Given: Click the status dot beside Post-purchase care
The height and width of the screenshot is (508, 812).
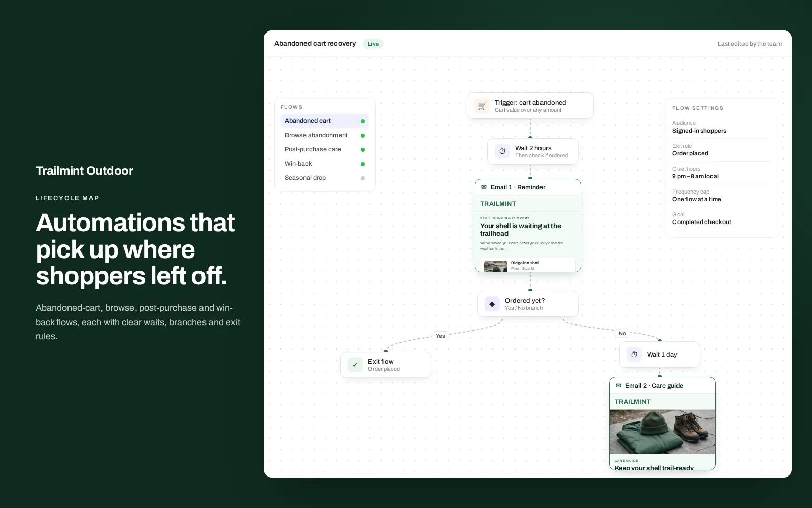Looking at the screenshot, I should click(x=363, y=150).
